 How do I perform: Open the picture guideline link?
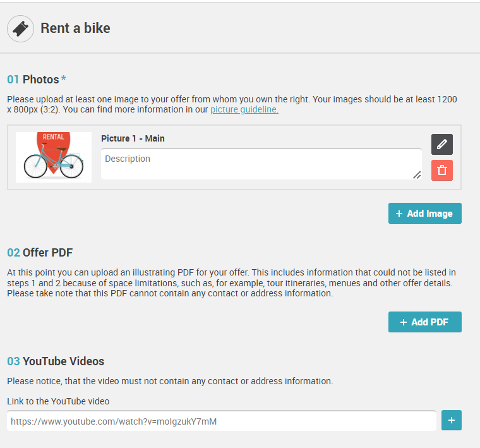coord(244,109)
